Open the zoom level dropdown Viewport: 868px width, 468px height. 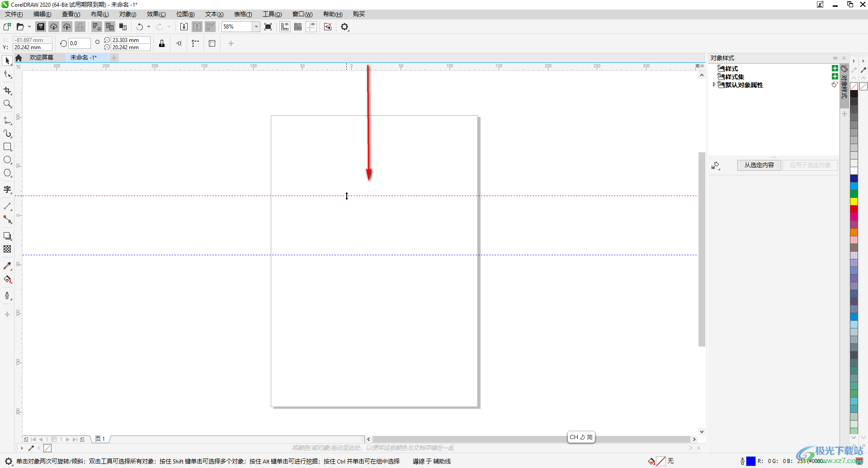pos(256,27)
